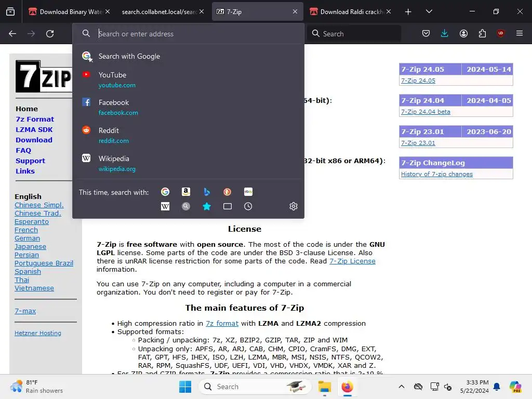
Task: Open the Firefox account icon
Action: pyautogui.click(x=463, y=33)
